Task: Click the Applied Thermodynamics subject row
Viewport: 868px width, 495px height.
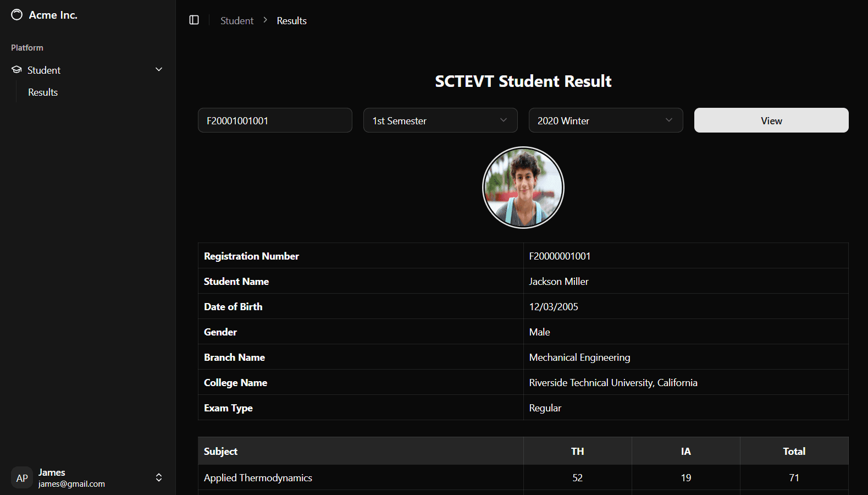Action: pyautogui.click(x=258, y=477)
